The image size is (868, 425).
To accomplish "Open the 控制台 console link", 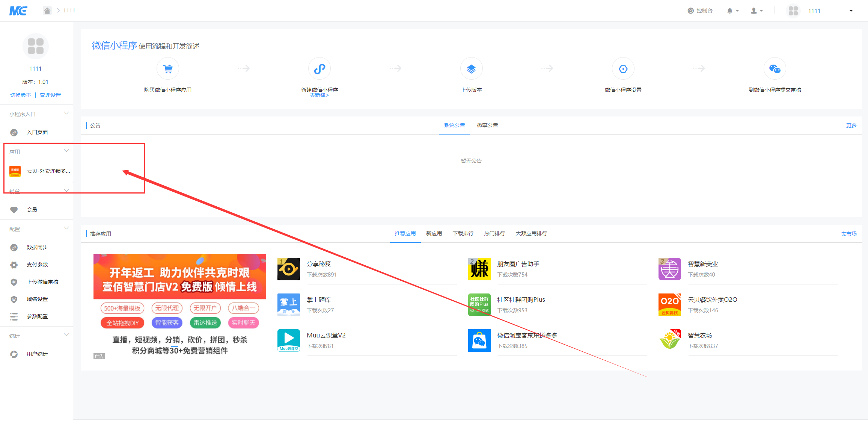I will coord(700,11).
